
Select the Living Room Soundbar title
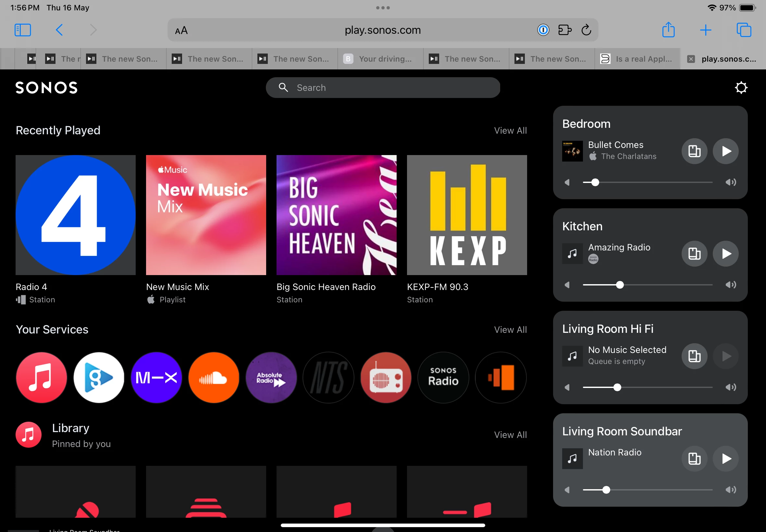coord(622,432)
